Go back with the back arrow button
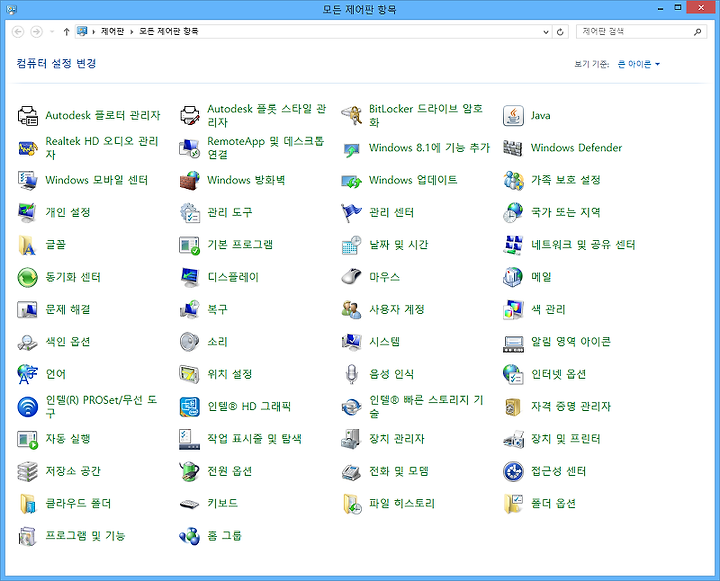 point(18,32)
